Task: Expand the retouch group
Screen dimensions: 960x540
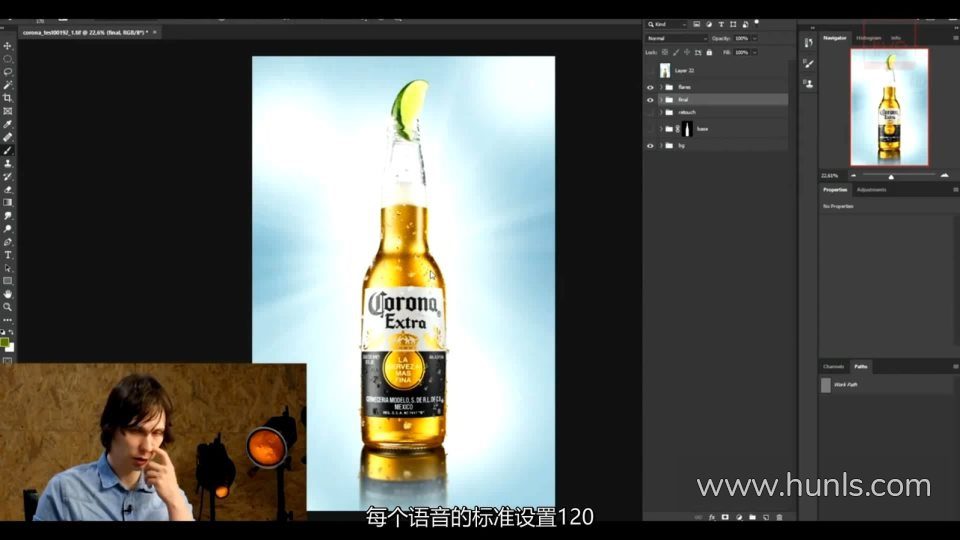Action: [661, 113]
